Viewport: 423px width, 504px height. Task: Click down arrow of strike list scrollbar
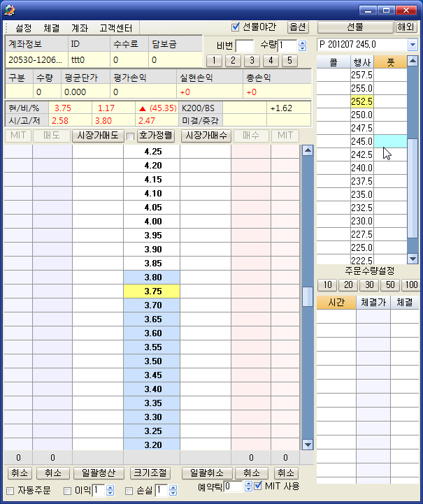point(413,258)
